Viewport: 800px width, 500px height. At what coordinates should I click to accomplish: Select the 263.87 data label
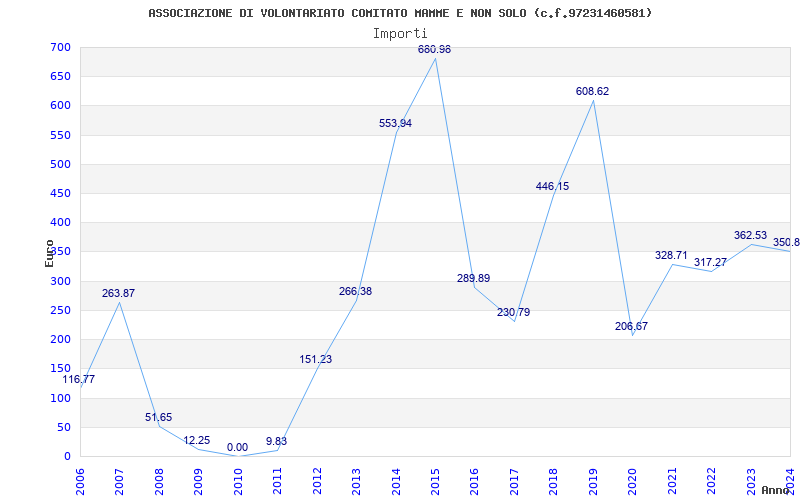pyautogui.click(x=118, y=293)
